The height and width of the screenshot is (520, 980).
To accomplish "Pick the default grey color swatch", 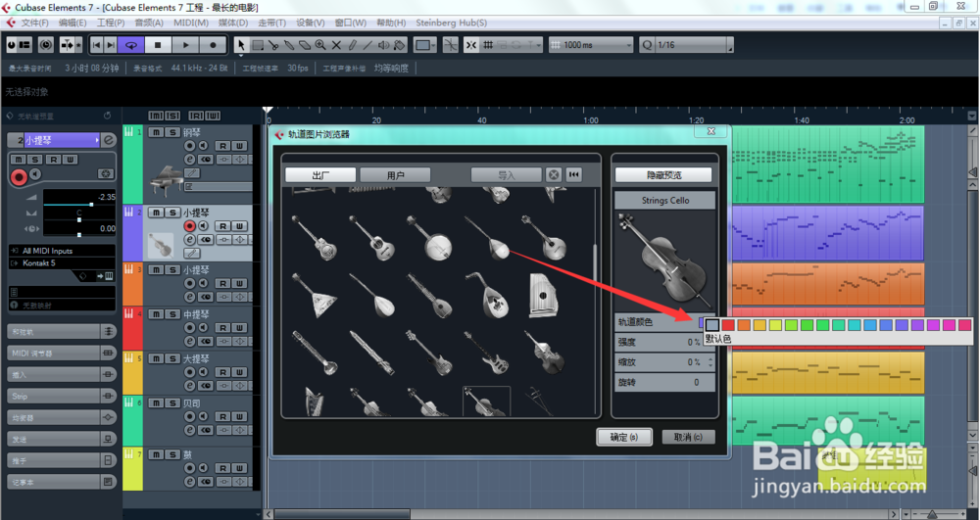I will 711,324.
